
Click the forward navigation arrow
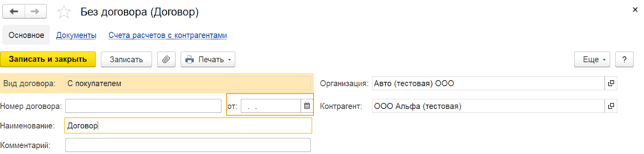tap(35, 11)
